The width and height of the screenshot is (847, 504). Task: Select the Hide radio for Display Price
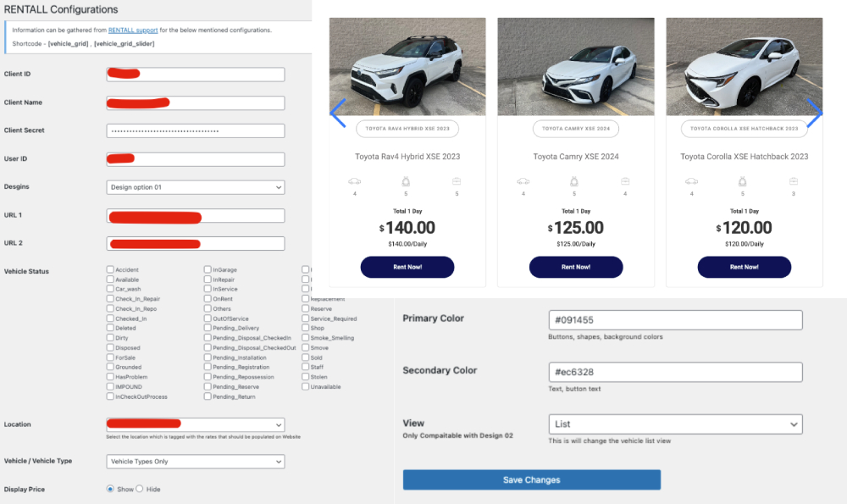[x=141, y=489]
